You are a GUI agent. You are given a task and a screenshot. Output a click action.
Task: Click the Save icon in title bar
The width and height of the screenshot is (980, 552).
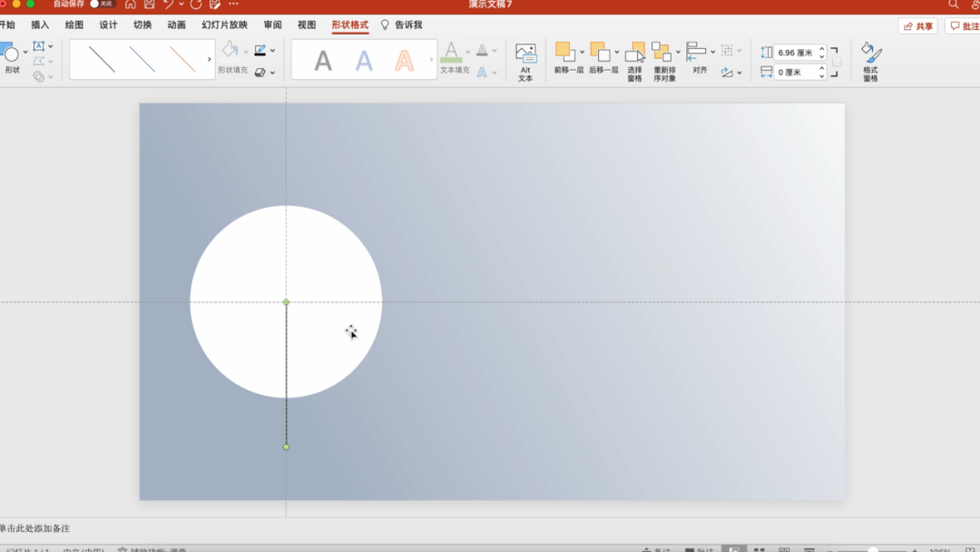tap(150, 5)
